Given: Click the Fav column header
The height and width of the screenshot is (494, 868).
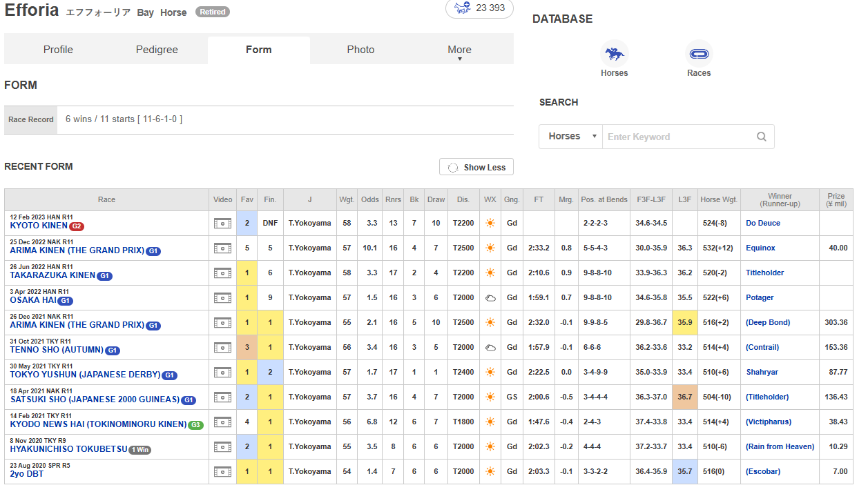Looking at the screenshot, I should pos(247,199).
